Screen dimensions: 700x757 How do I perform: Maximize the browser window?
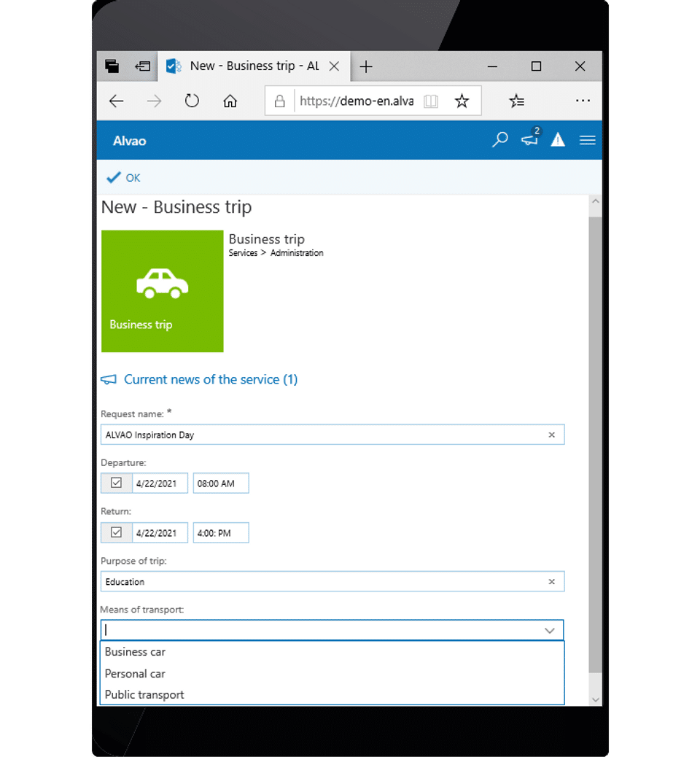pos(536,66)
